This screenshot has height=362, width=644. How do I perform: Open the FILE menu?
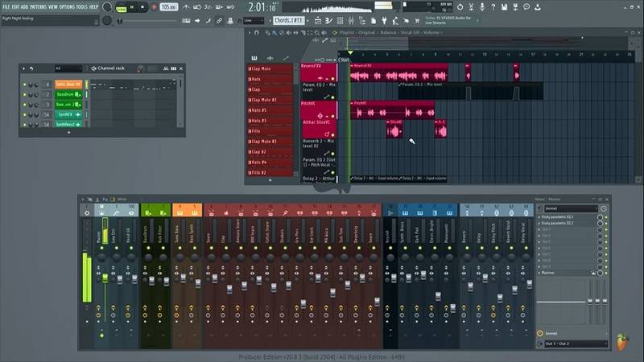[6, 7]
